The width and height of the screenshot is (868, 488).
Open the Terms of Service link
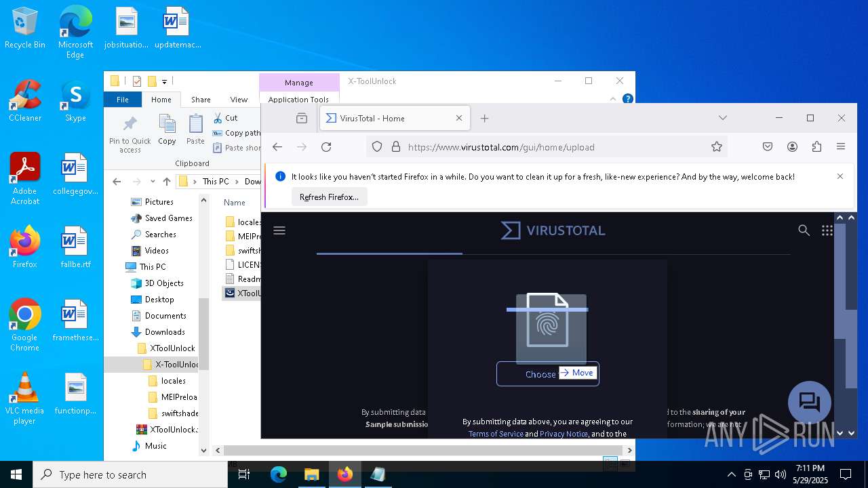pyautogui.click(x=496, y=434)
